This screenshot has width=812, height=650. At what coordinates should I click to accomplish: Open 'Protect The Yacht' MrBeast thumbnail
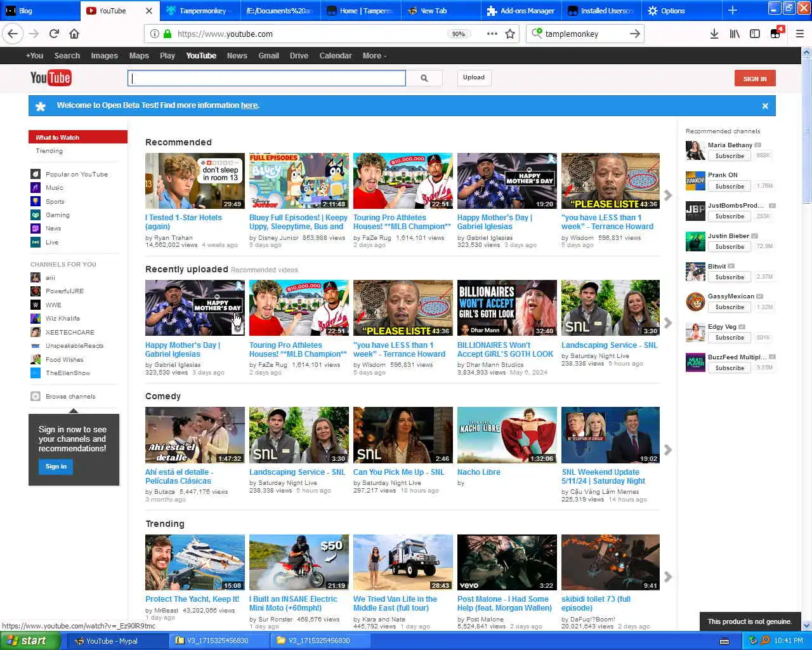(195, 562)
